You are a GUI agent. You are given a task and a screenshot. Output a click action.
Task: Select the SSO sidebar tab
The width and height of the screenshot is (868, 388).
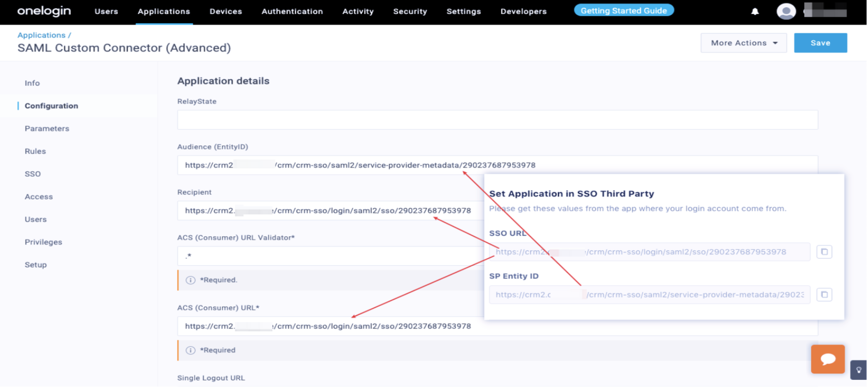pos(33,174)
